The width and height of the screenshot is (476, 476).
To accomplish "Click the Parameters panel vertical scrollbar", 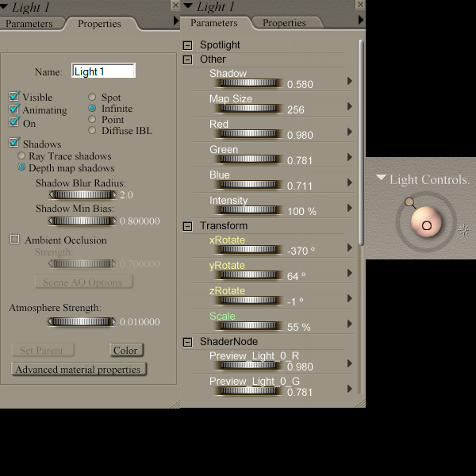I will pos(361,142).
